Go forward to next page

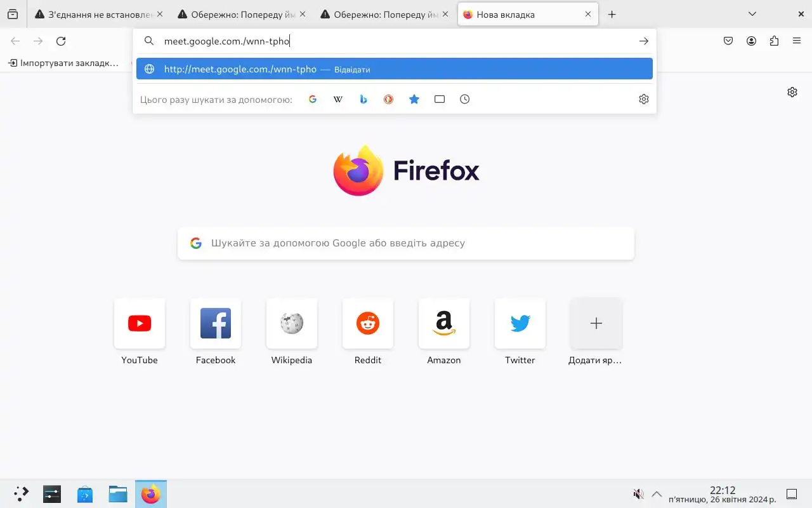click(x=38, y=41)
